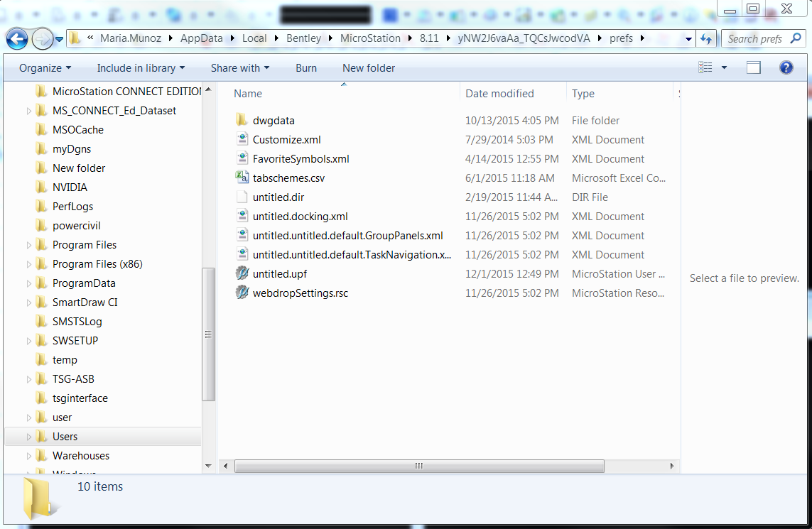
Task: Click the Back navigation arrow button
Action: [x=16, y=39]
